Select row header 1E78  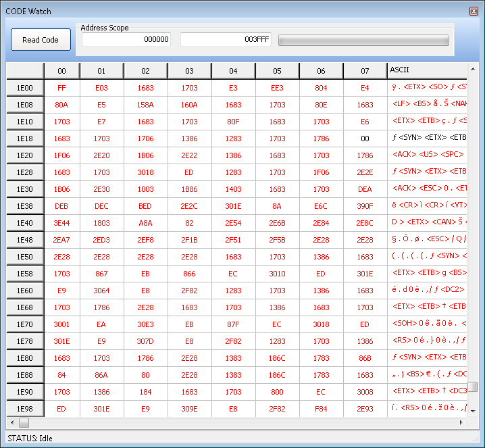[x=25, y=341]
